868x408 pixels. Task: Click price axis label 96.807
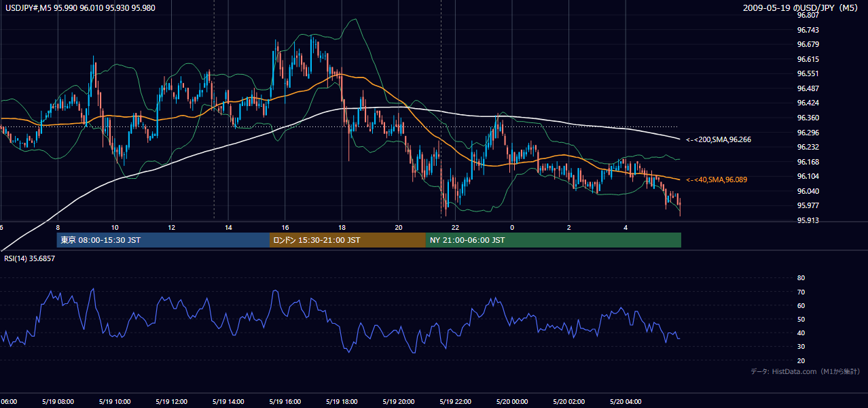[x=808, y=15]
